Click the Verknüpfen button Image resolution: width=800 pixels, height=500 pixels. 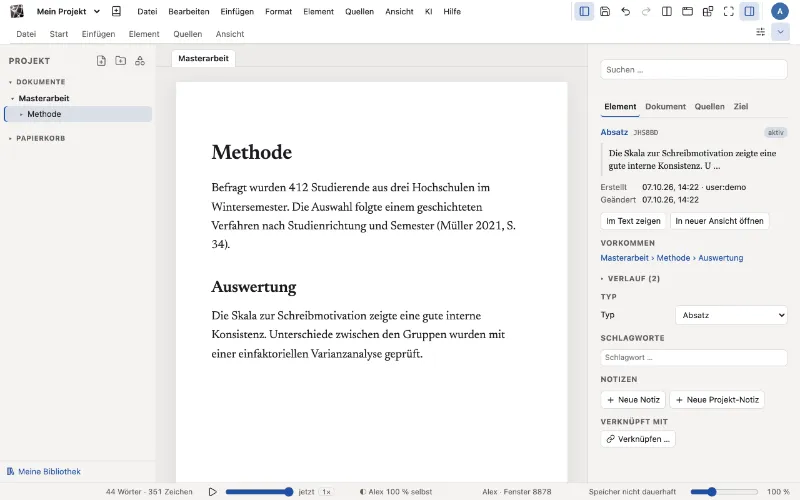point(638,439)
